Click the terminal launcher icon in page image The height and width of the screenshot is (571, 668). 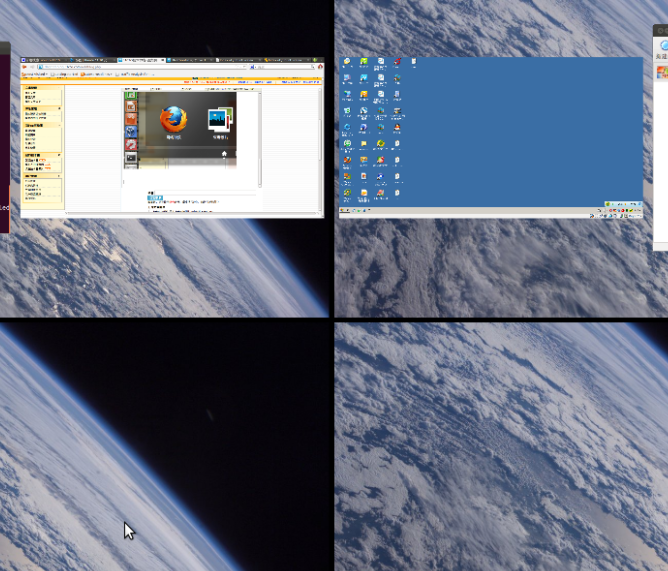pyautogui.click(x=131, y=158)
